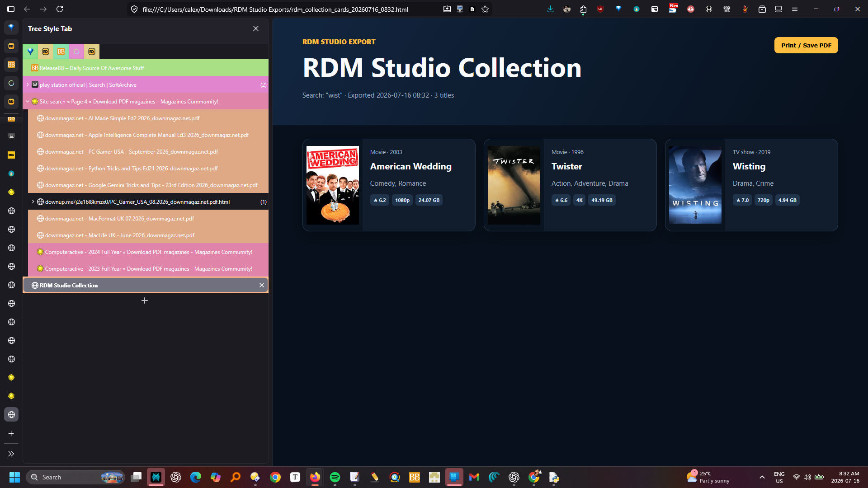Open PC Gamer USA September 2026 pdf tab

148,151
